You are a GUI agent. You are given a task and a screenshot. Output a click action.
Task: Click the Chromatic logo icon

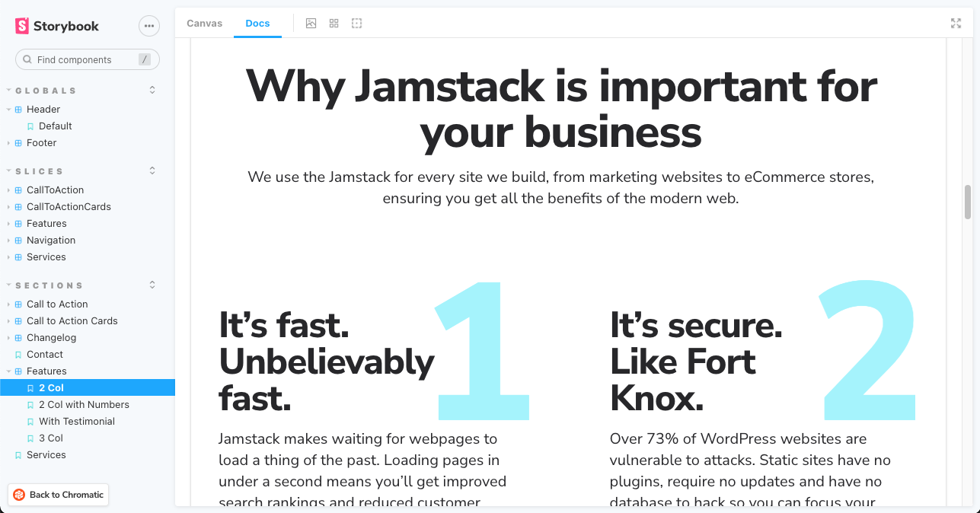pyautogui.click(x=19, y=495)
